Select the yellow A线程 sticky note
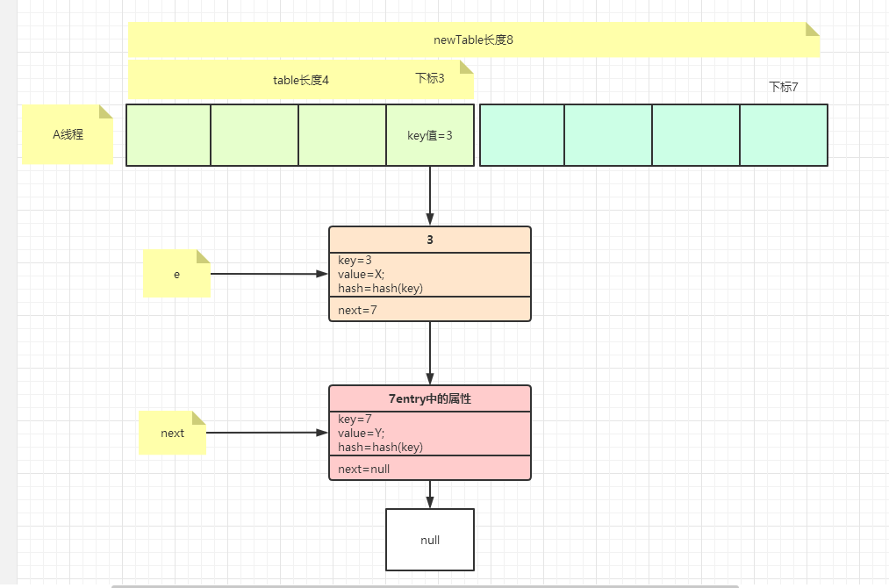Image resolution: width=889 pixels, height=588 pixels. [68, 135]
